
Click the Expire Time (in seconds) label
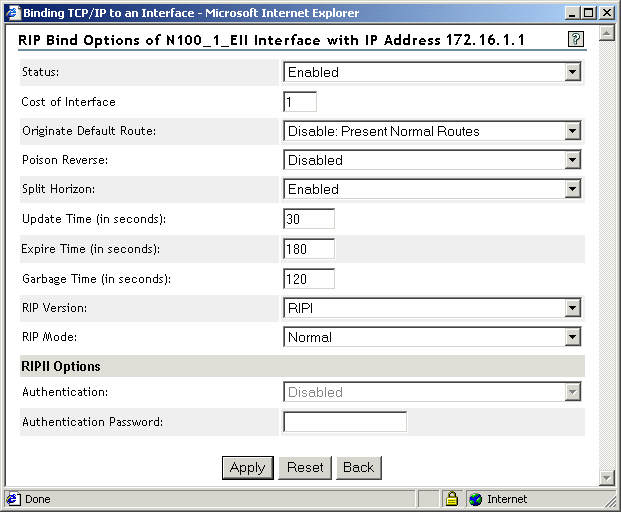[91, 249]
